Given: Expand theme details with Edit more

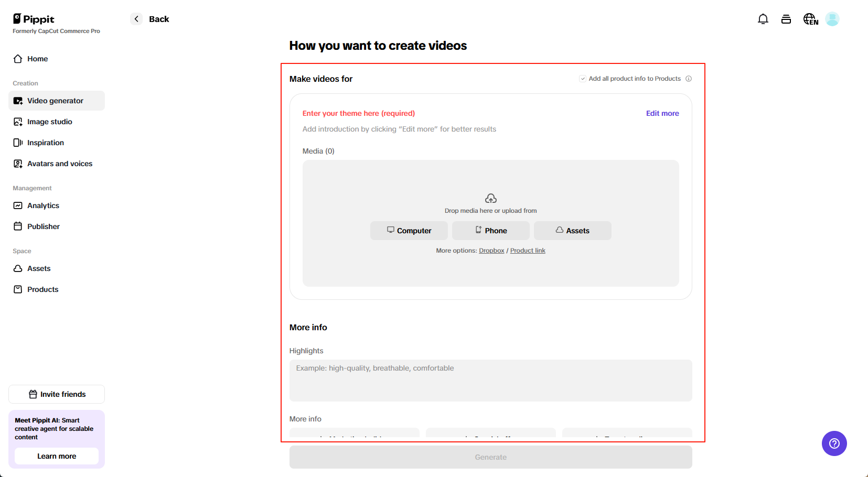Looking at the screenshot, I should [662, 113].
